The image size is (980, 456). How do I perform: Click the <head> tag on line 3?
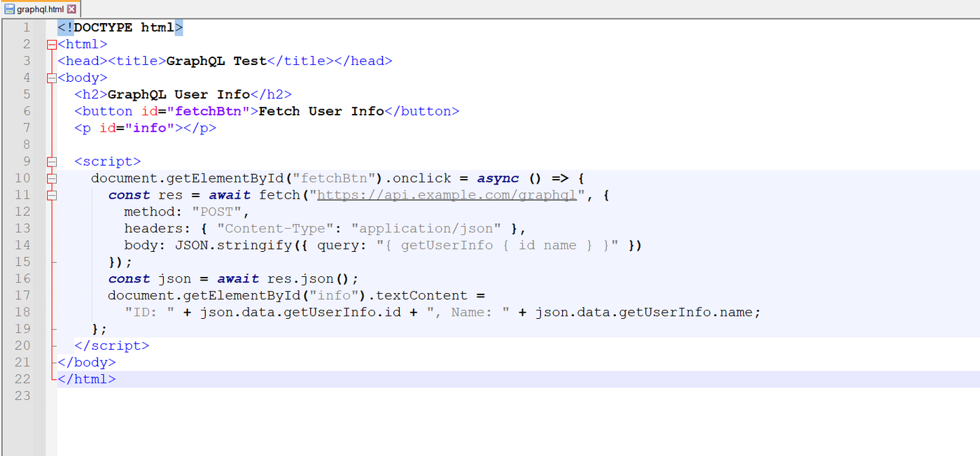point(83,61)
